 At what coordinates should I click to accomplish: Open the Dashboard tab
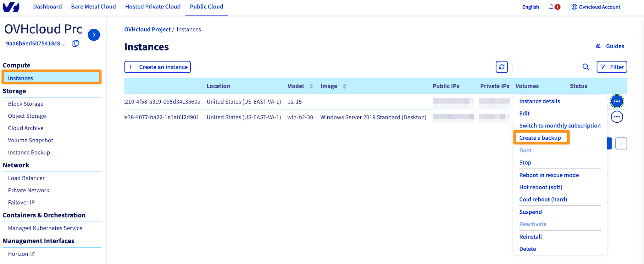click(x=47, y=7)
